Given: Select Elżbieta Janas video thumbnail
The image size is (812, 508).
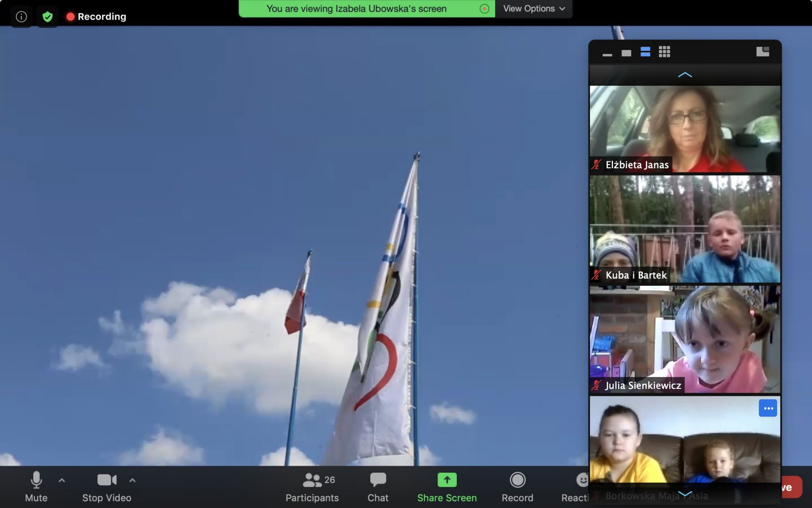Looking at the screenshot, I should tap(685, 129).
